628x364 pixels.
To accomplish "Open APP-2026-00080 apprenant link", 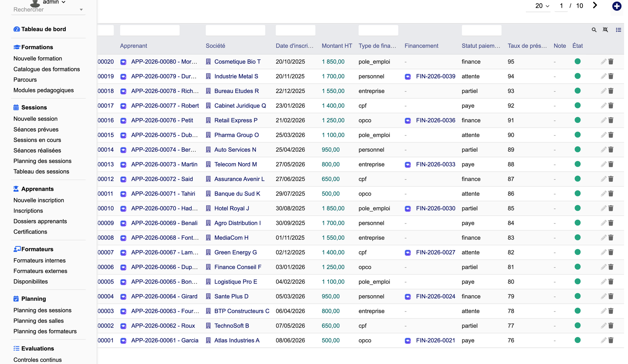I will pyautogui.click(x=164, y=62).
